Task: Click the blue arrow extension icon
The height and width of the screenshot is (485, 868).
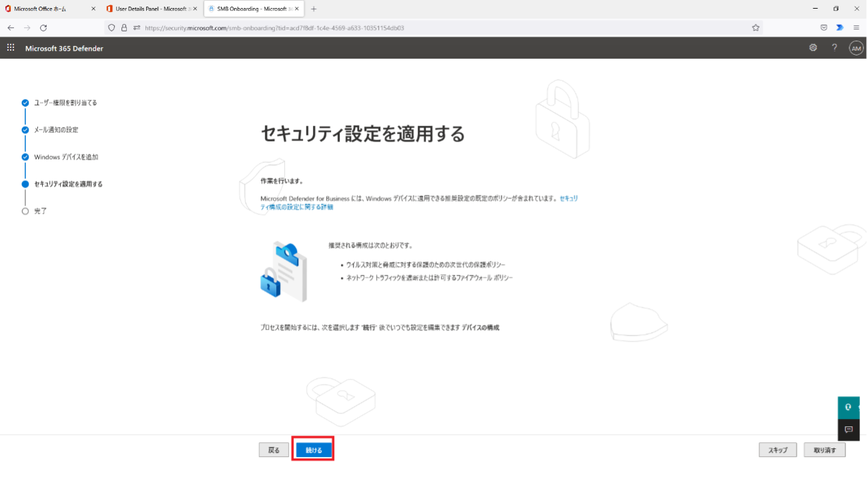Action: 840,28
